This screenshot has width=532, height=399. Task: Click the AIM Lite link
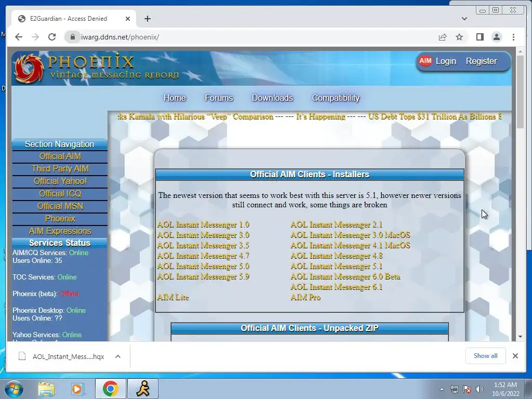pos(173,297)
